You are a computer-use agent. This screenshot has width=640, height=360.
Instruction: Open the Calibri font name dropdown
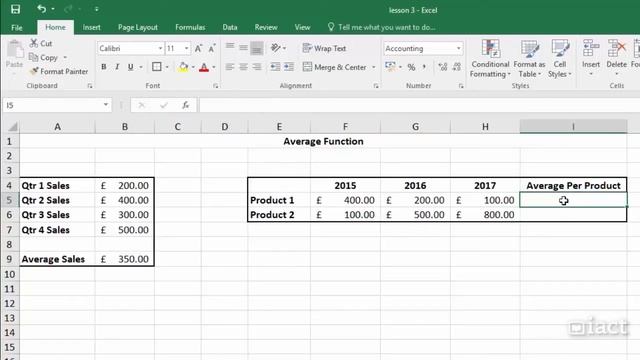pyautogui.click(x=160, y=48)
